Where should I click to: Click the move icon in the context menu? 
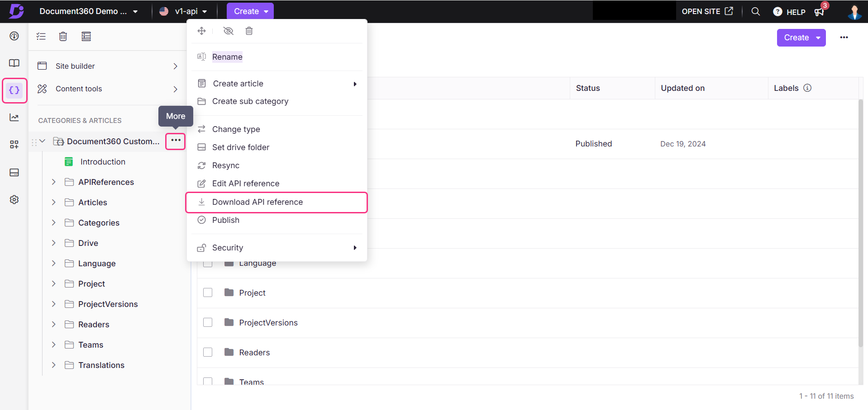(202, 31)
